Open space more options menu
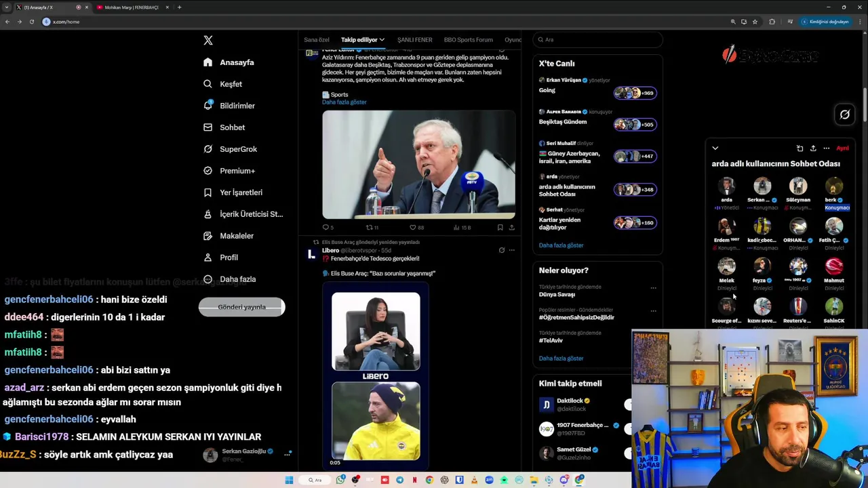This screenshot has width=868, height=488. (826, 148)
